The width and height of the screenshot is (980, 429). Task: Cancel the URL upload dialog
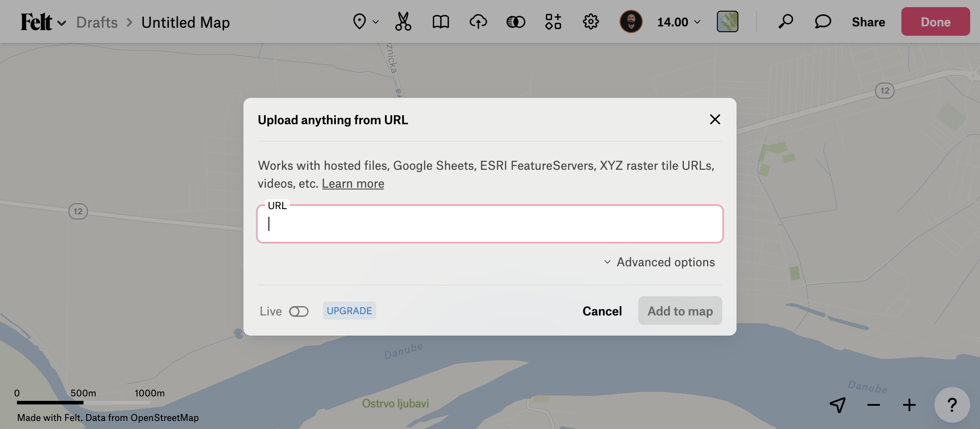coord(602,311)
